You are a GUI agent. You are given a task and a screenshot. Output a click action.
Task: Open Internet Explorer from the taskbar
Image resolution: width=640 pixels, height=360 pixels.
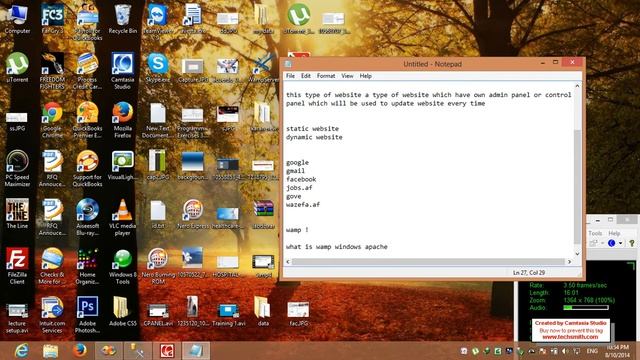[21, 351]
